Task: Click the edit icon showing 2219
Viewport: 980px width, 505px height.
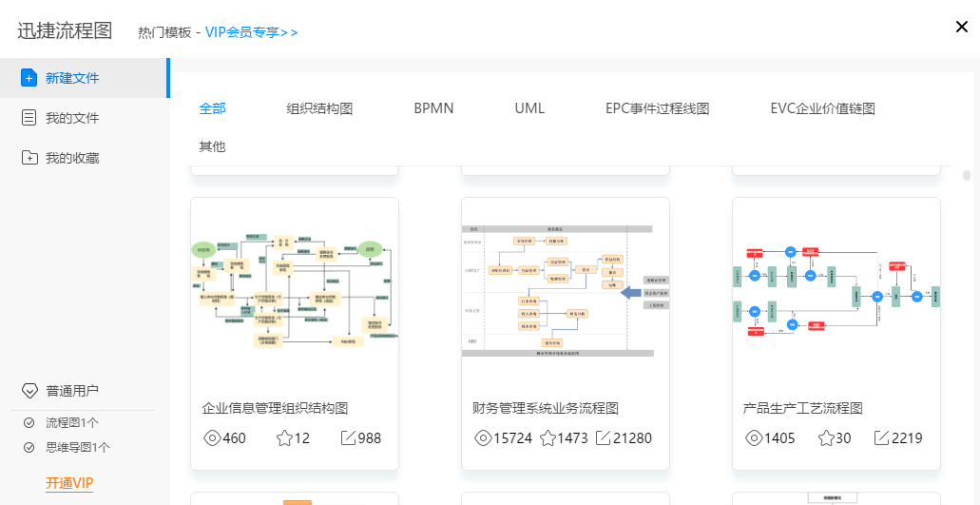Action: [x=881, y=438]
